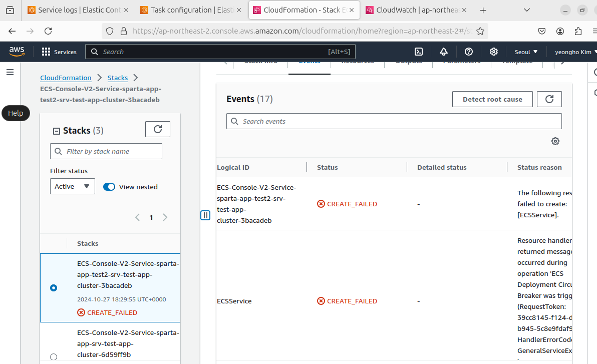The height and width of the screenshot is (364, 597).
Task: Show site tracking protection shield
Action: click(x=110, y=31)
